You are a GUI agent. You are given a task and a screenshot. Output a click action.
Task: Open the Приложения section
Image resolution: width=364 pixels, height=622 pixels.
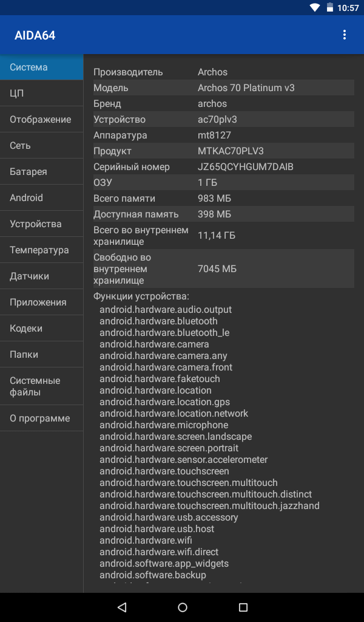coord(42,302)
